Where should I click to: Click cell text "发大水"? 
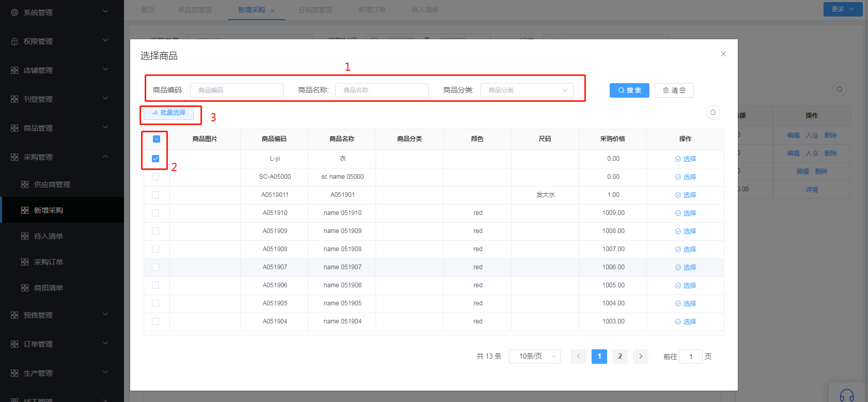coord(546,195)
